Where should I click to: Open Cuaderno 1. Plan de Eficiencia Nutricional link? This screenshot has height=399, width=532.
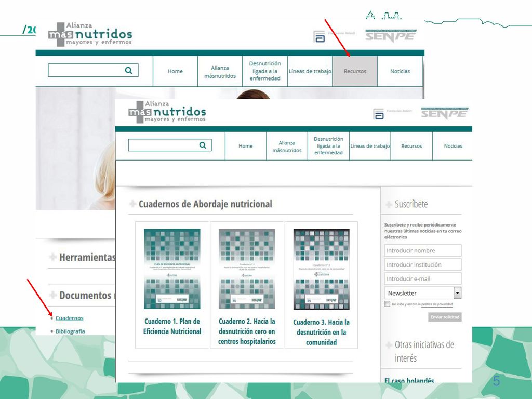[x=172, y=326]
